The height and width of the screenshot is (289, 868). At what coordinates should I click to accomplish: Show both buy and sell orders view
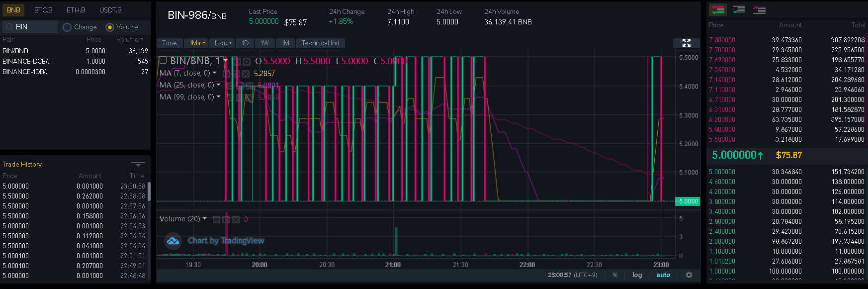[x=717, y=9]
